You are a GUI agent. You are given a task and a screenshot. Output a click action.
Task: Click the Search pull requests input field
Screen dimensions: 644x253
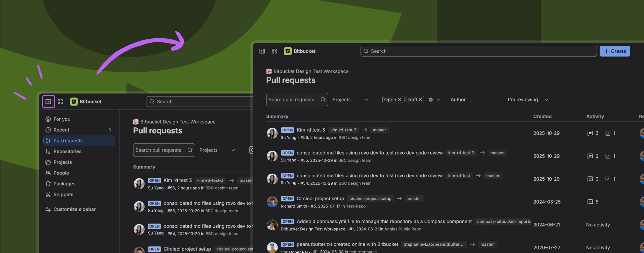tap(292, 99)
